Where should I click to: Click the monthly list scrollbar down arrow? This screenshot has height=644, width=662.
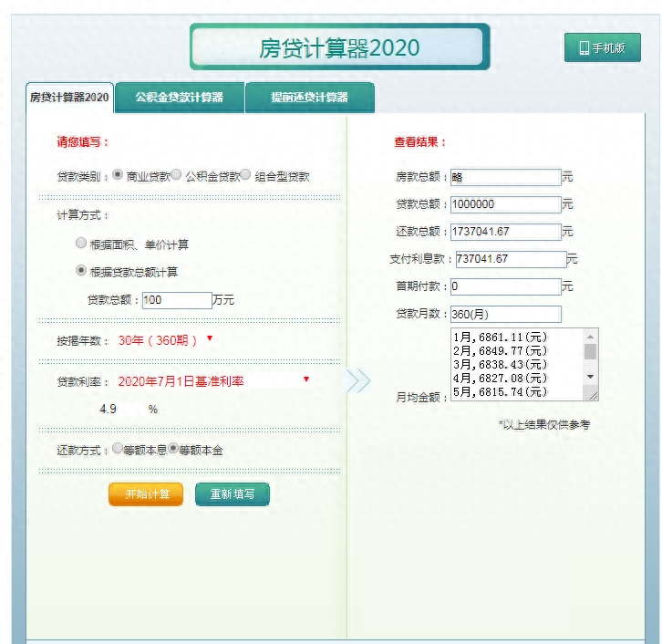[x=590, y=377]
